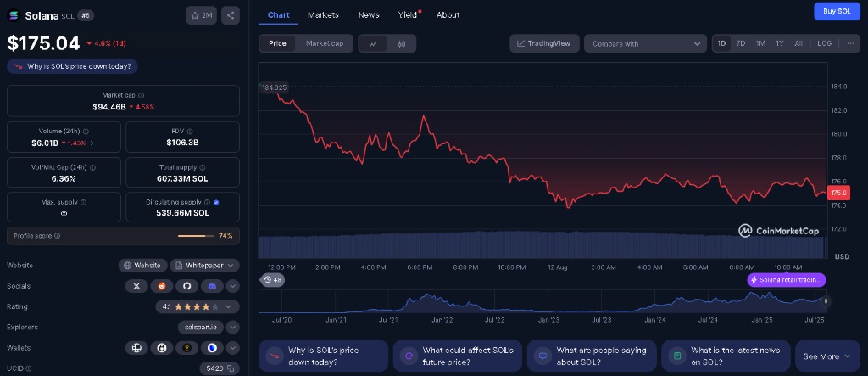The height and width of the screenshot is (376, 868).
Task: Click the all-time mini overview chart
Action: 542,301
